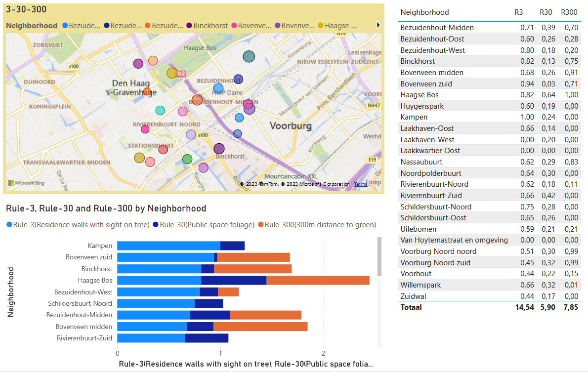The width and height of the screenshot is (588, 372).
Task: Sort table by the R300 column header
Action: [x=569, y=12]
